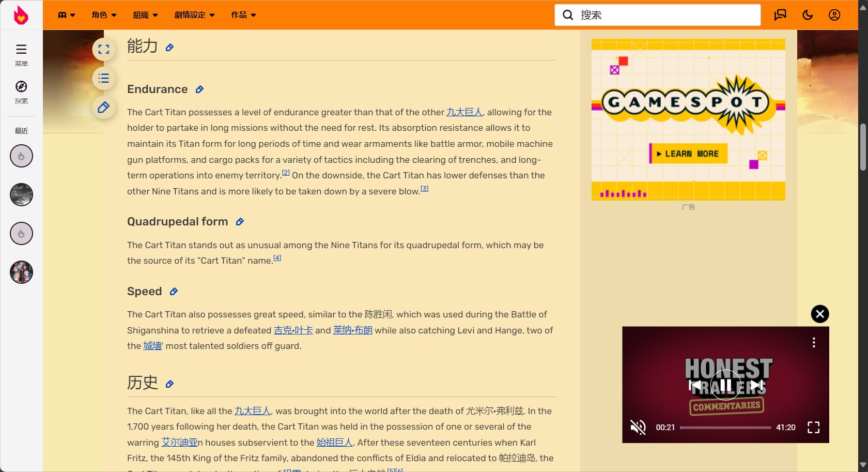868x472 pixels.
Task: Click LEARN MORE on GameSpot ad
Action: coord(689,154)
